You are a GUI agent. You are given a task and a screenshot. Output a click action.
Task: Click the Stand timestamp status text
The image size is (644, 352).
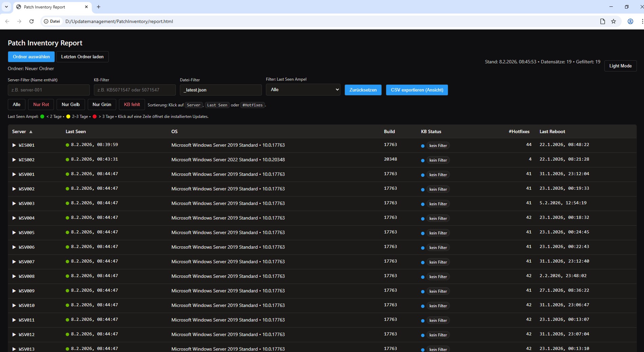click(x=542, y=62)
